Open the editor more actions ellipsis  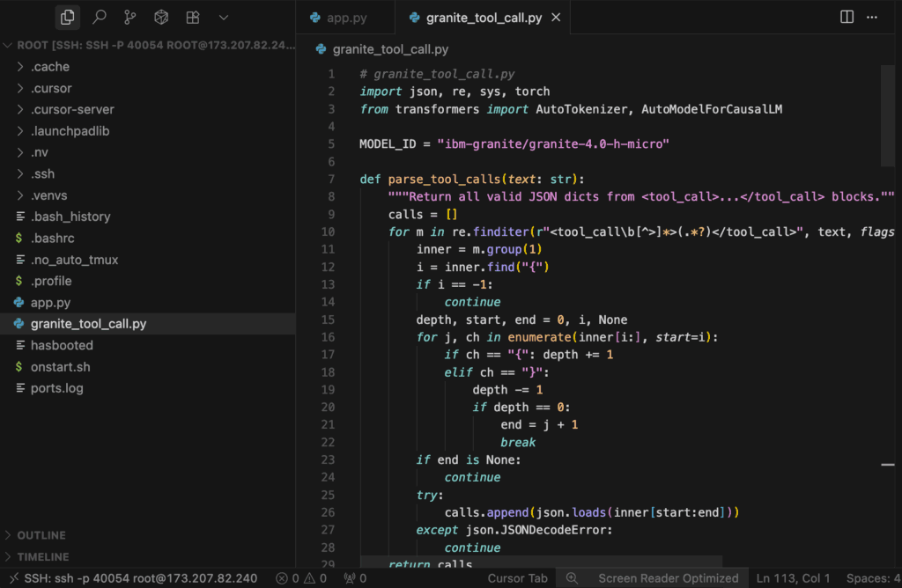pos(872,17)
